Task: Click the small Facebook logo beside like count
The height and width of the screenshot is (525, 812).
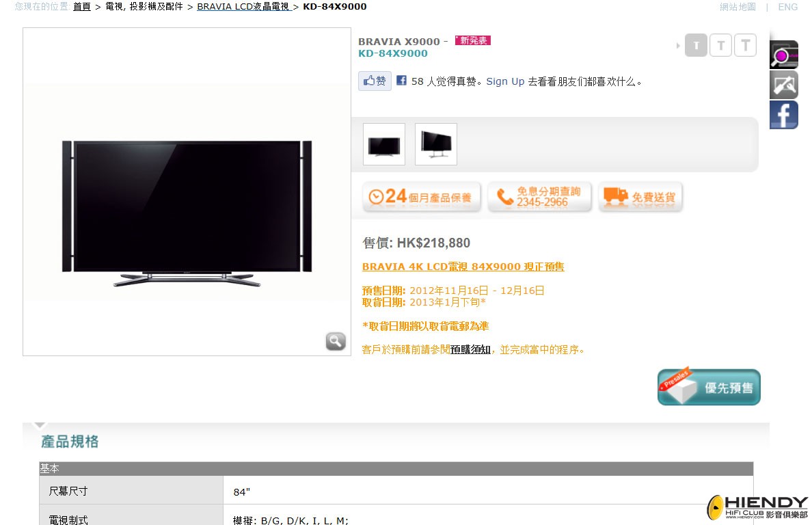Action: 401,80
